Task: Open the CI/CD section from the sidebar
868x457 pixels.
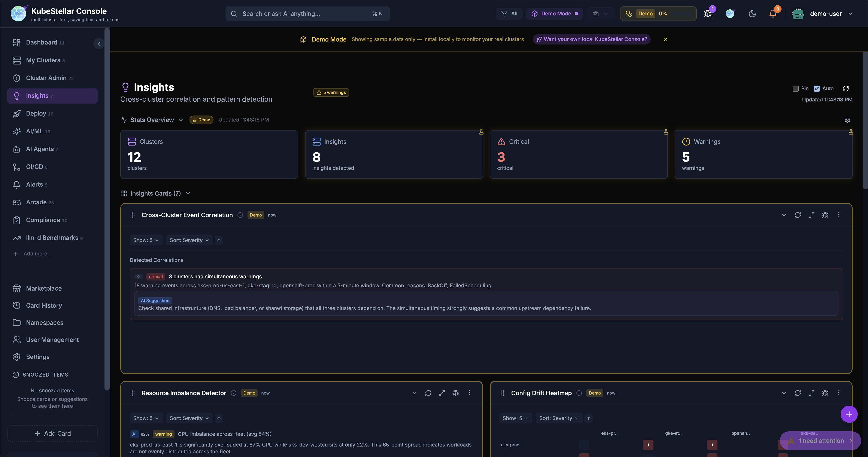Action: tap(35, 167)
